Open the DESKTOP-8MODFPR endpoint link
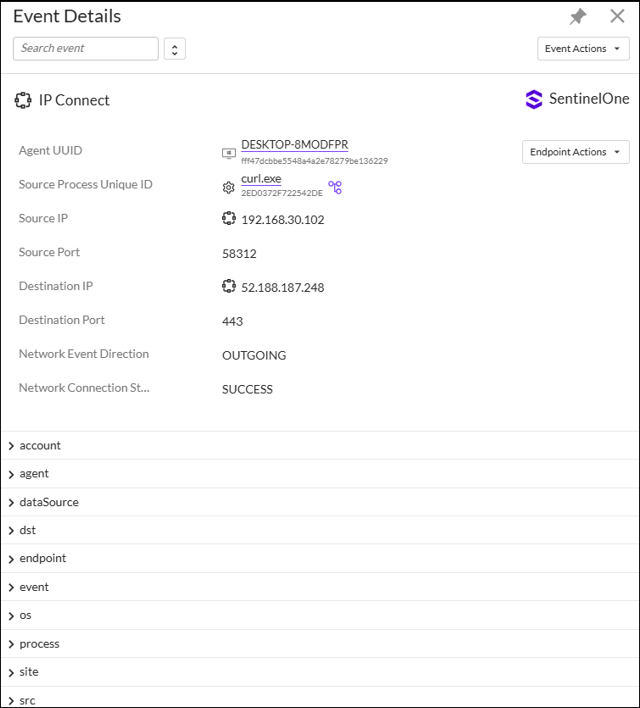 [x=294, y=145]
